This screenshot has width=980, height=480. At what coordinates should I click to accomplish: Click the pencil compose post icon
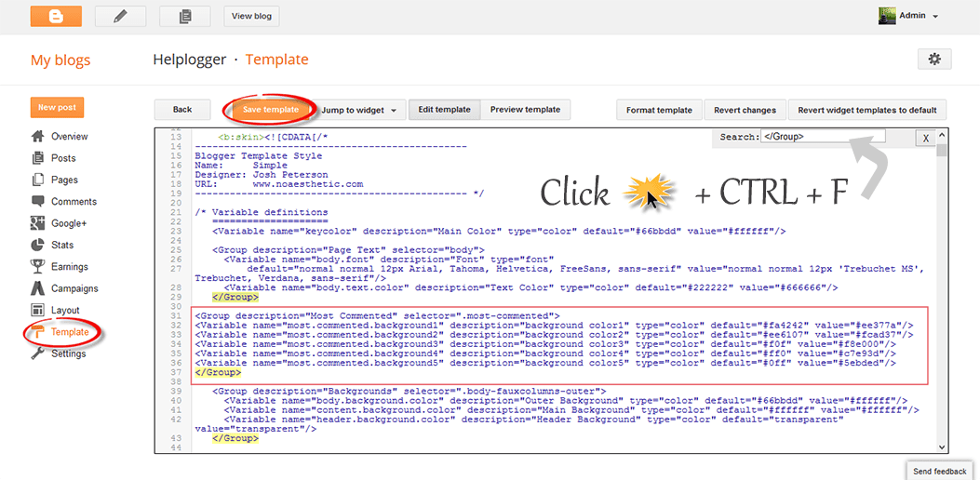pos(120,16)
